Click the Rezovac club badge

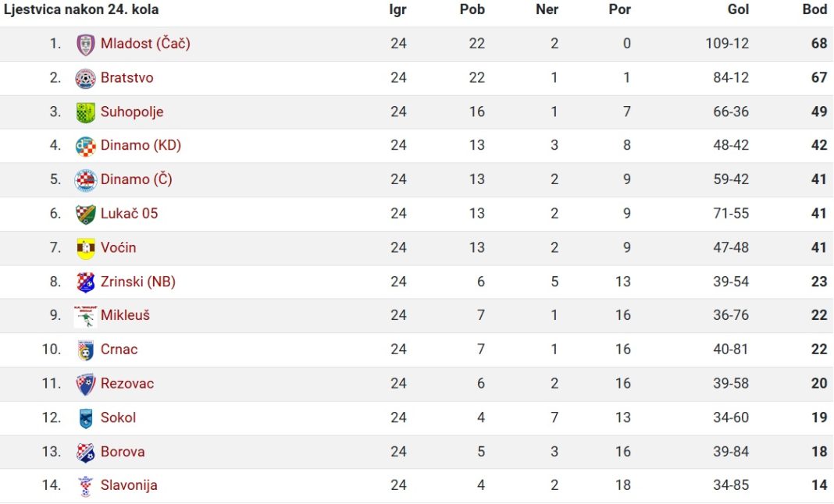[86, 384]
